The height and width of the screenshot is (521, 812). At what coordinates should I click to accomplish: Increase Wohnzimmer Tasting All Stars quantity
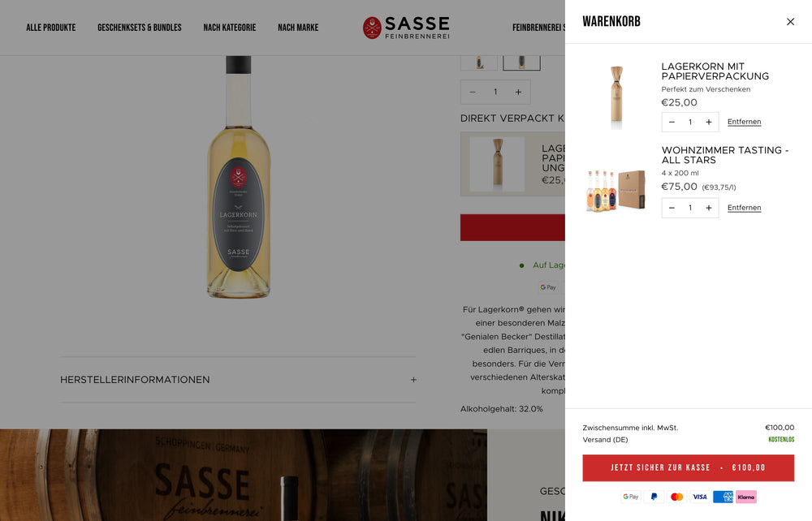(708, 208)
